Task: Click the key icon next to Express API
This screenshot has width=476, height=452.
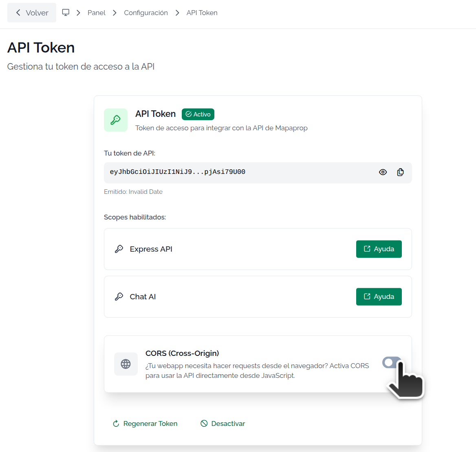Action: [x=119, y=249]
